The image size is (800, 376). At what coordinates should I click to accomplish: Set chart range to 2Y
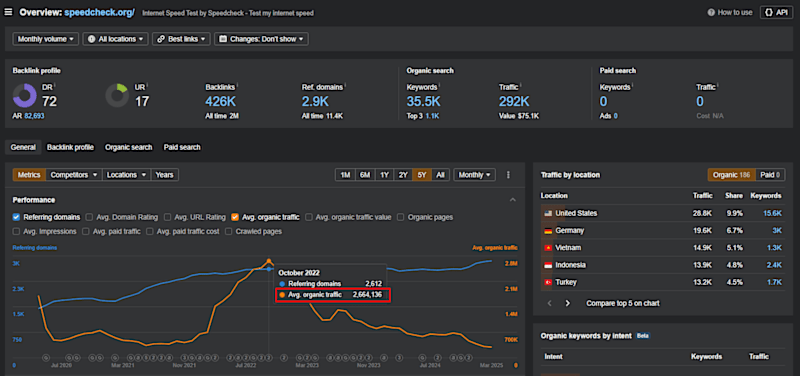[403, 174]
